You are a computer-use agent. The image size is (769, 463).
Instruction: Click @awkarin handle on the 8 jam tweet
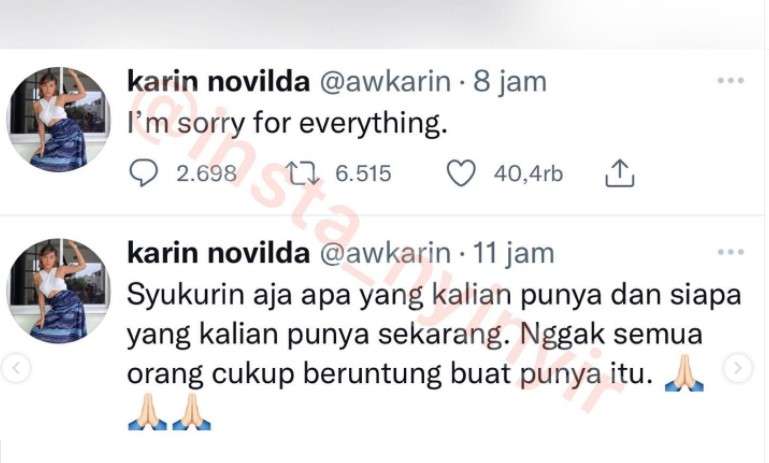pos(385,81)
